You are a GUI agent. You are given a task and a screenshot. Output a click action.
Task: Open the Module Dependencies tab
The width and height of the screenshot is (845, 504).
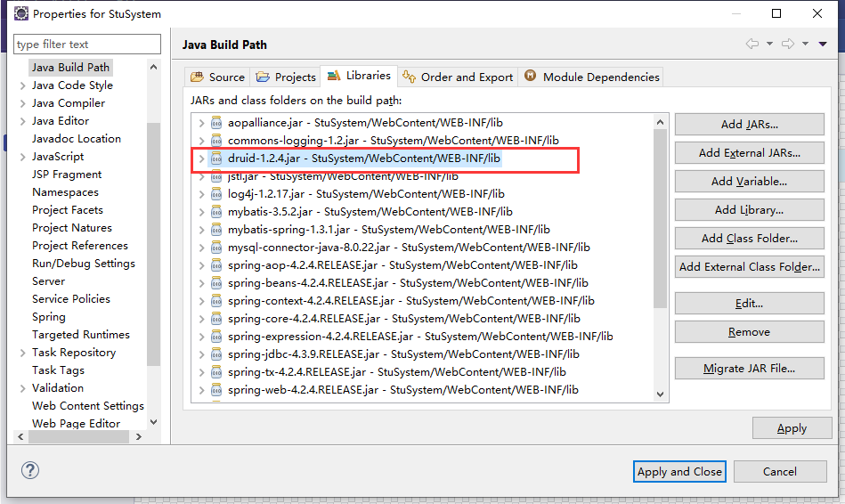pos(591,77)
